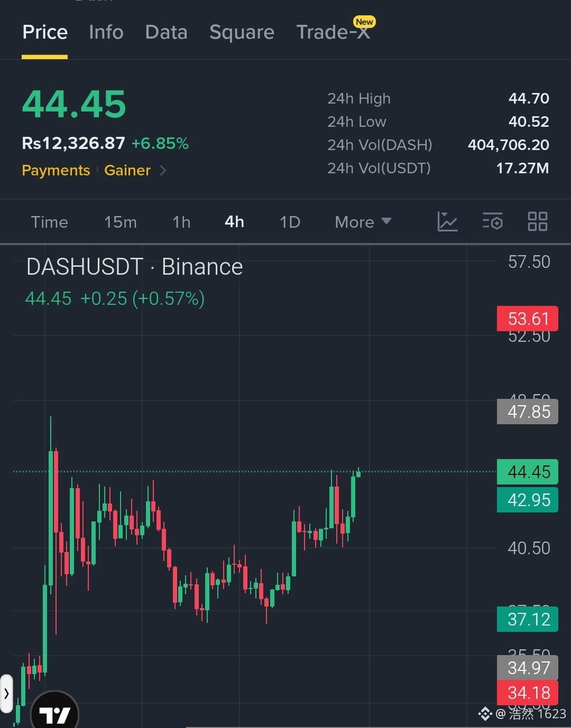
Task: Select the Time chart interval
Action: tap(49, 222)
